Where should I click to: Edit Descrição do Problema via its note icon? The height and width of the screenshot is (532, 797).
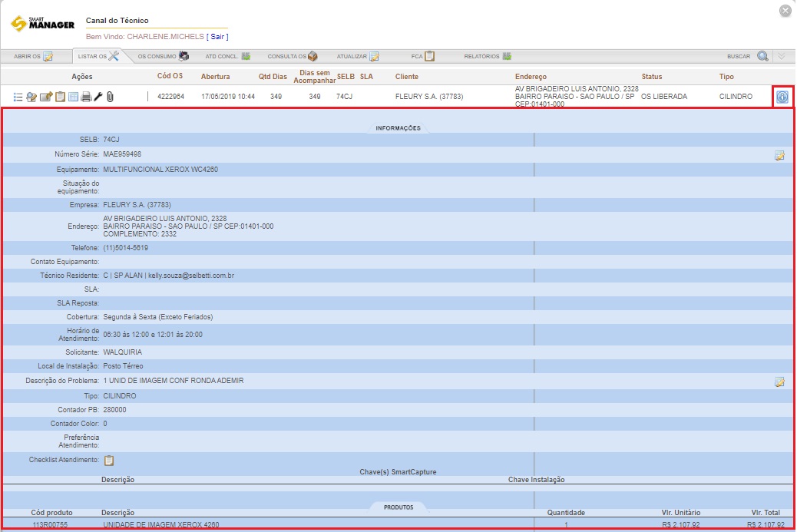click(x=779, y=382)
